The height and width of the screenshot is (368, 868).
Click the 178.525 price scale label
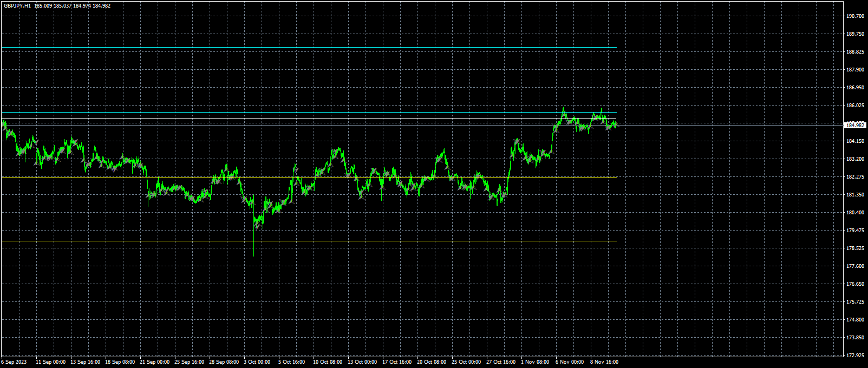point(855,248)
